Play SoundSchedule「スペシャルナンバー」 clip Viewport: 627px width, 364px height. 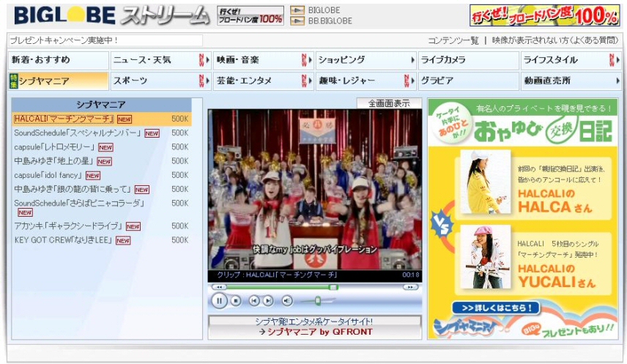click(x=77, y=133)
